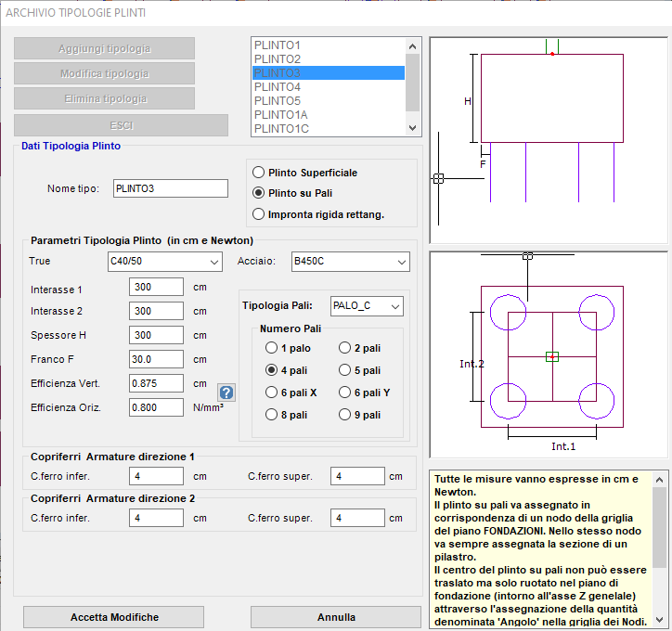
Task: Click the ESCI button
Action: point(122,125)
